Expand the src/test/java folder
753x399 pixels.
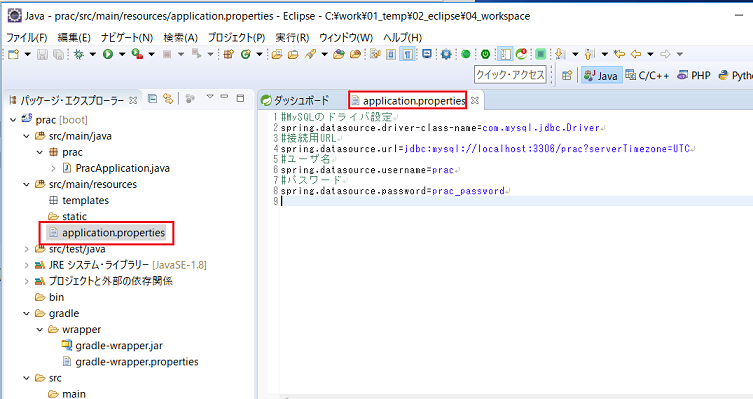point(26,249)
